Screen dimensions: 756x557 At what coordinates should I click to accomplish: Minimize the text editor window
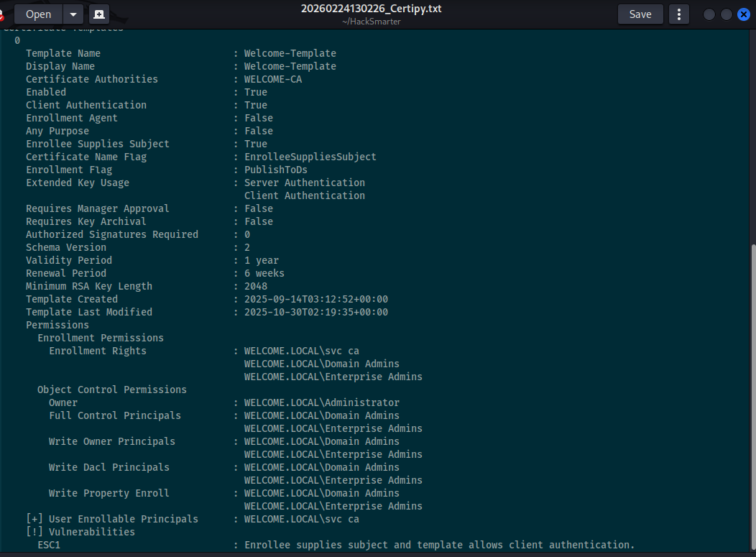(709, 14)
